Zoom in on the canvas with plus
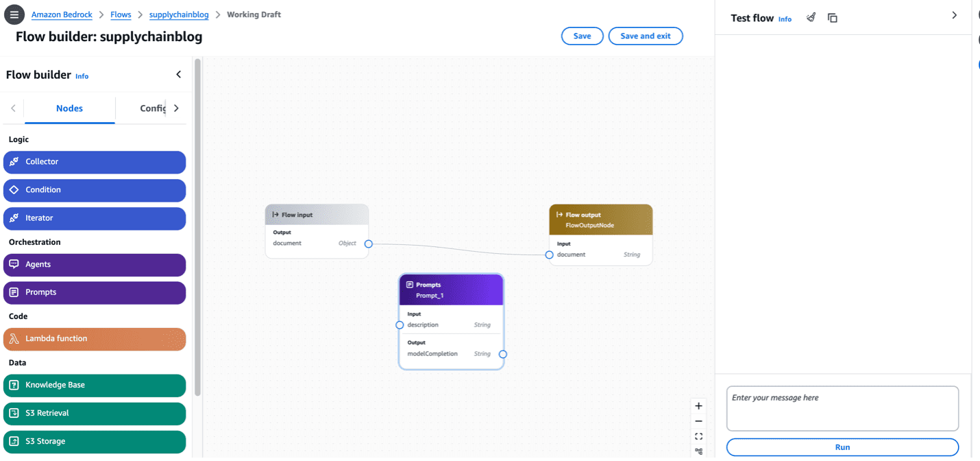Screen dimensions: 980x461 click(x=698, y=406)
